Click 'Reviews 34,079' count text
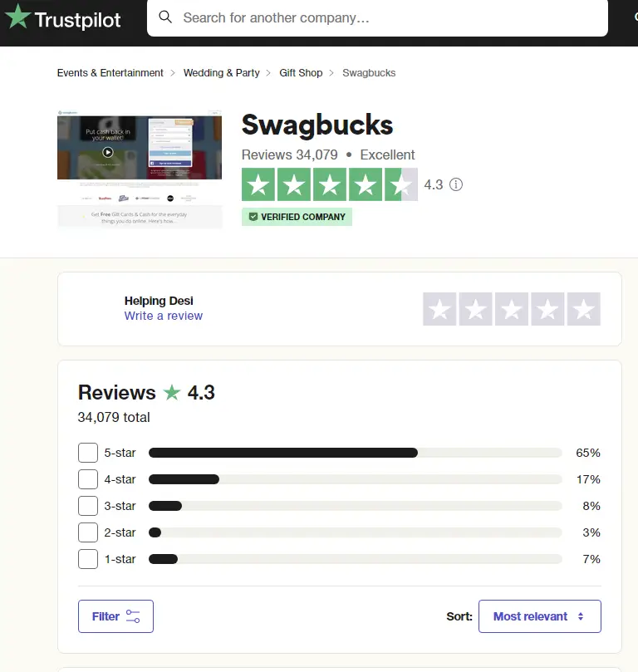The width and height of the screenshot is (638, 672). pyautogui.click(x=290, y=155)
